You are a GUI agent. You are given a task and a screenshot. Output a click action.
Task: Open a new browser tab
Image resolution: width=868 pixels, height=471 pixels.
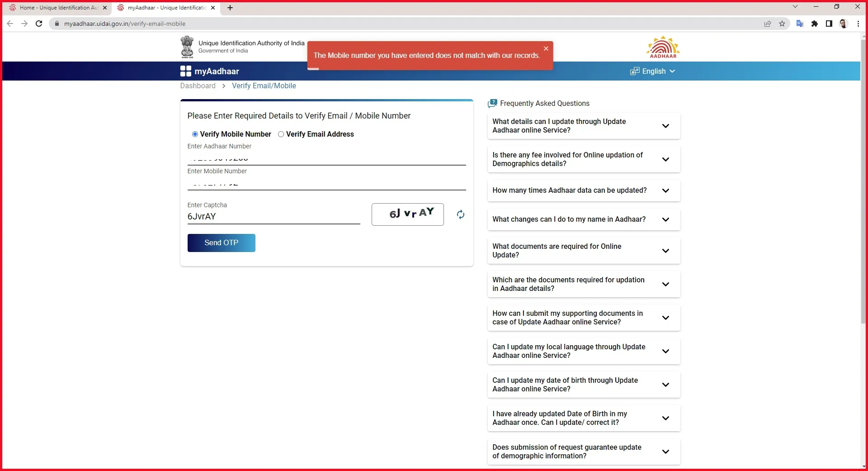(x=230, y=8)
